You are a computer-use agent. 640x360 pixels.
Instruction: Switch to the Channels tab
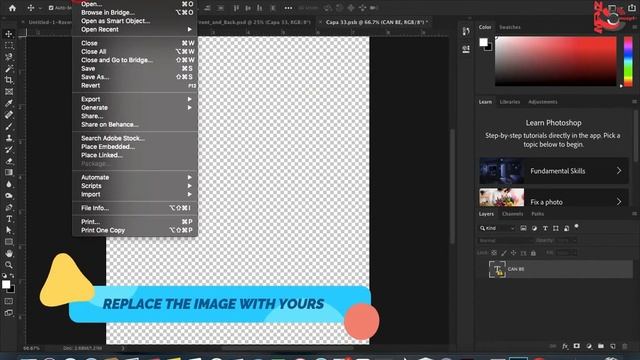(x=512, y=214)
